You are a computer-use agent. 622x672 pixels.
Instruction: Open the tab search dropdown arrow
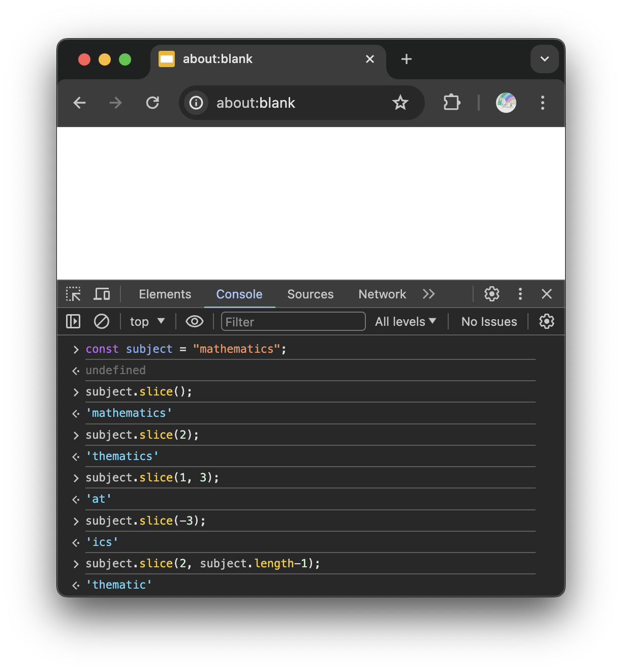click(x=545, y=59)
